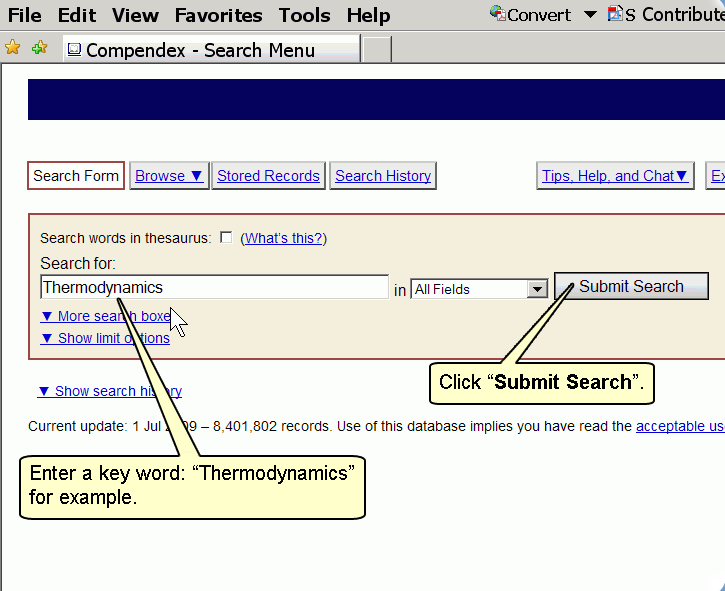Expand Show search history

[110, 391]
